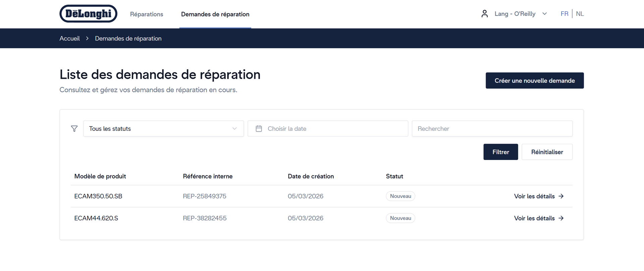Click the user profile icon
This screenshot has height=271, width=644.
click(484, 14)
